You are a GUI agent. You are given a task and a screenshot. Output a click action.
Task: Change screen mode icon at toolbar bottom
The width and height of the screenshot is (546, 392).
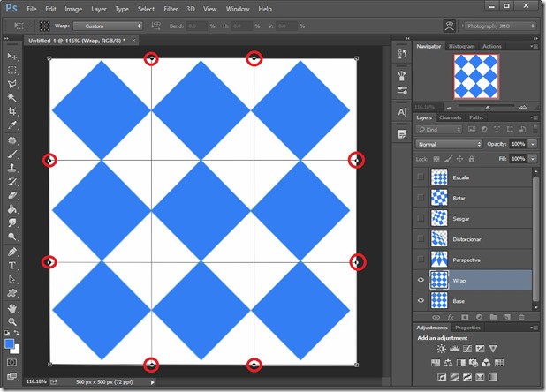pyautogui.click(x=11, y=376)
